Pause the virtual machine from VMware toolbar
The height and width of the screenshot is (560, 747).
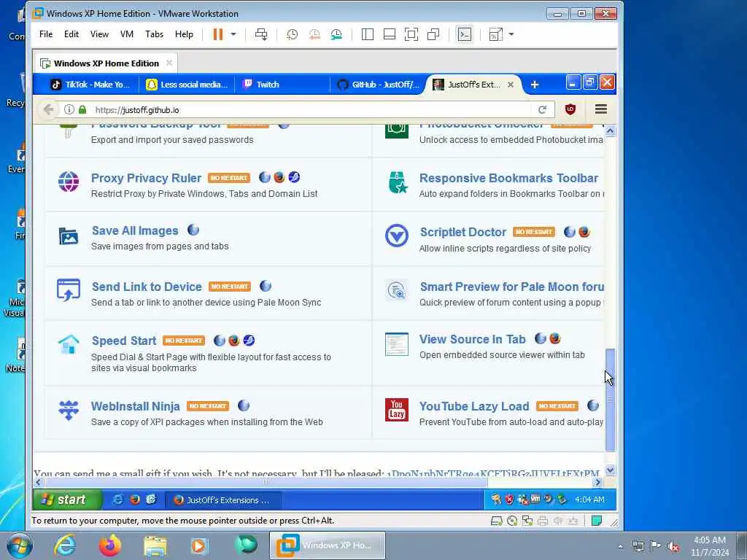(x=217, y=34)
